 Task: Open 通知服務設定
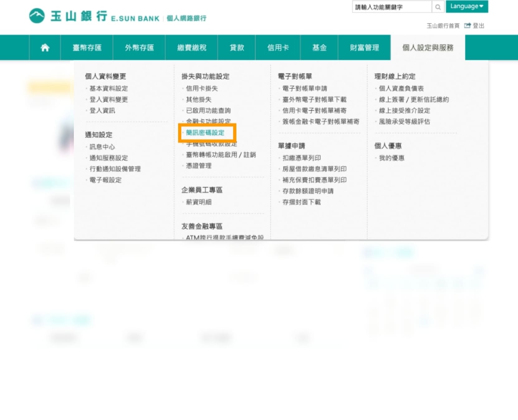click(109, 158)
